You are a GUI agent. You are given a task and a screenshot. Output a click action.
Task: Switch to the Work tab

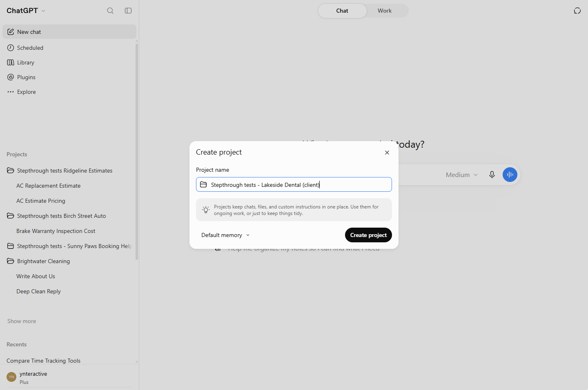coord(385,11)
